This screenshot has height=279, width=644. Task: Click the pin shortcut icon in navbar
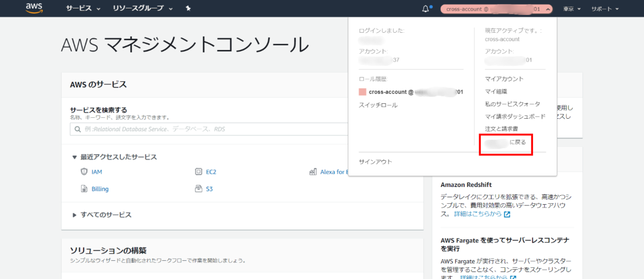tap(188, 9)
